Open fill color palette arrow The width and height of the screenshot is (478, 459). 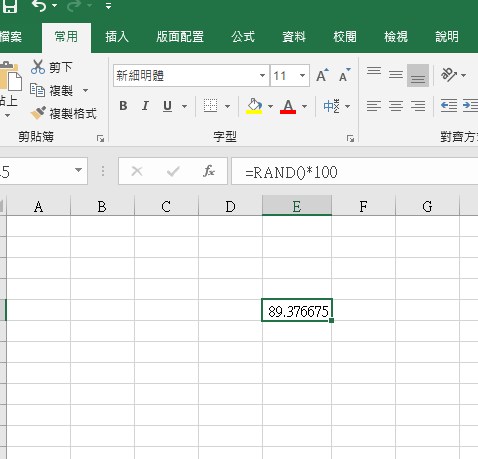pyautogui.click(x=270, y=106)
